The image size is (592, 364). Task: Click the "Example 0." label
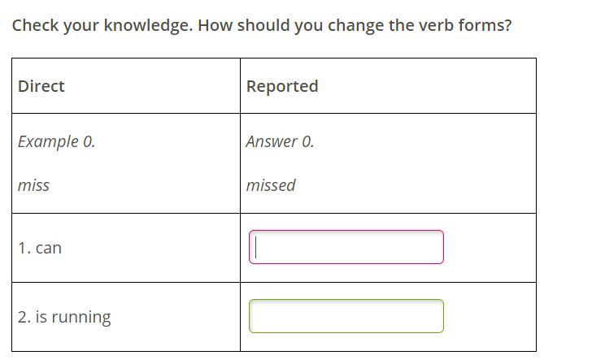point(56,141)
